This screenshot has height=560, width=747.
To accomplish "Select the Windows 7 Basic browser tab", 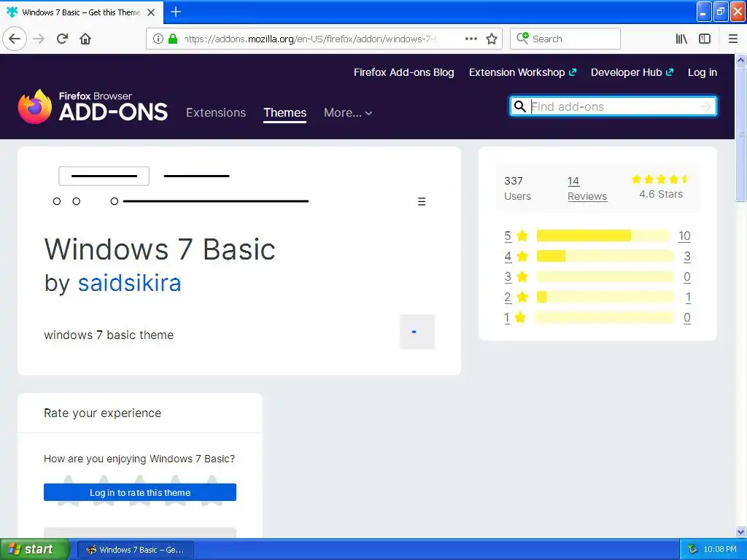I will click(81, 12).
